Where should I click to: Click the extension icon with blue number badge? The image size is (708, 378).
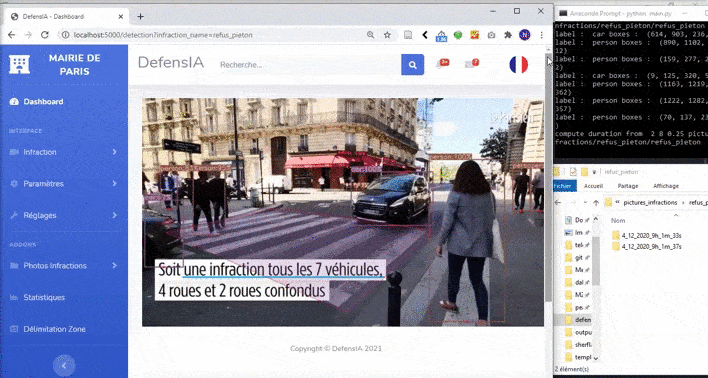(441, 36)
